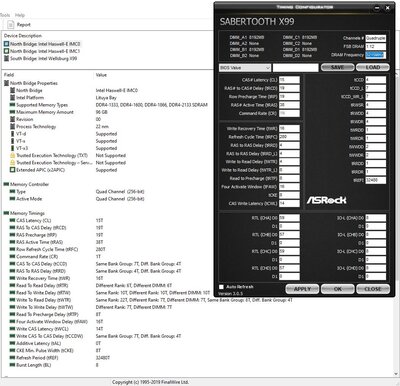The image size is (400, 386).
Task: Click the CAS# Latency (CL) input field
Action: (289, 80)
